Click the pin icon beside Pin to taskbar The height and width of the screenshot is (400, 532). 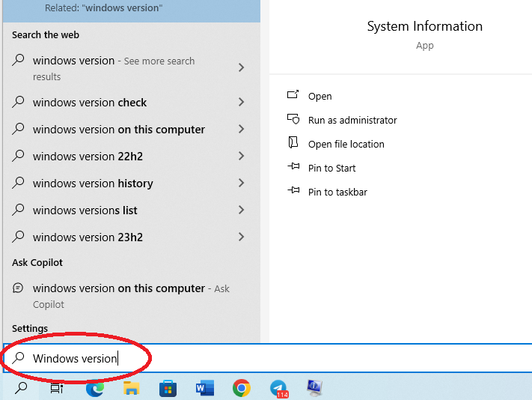[293, 190]
